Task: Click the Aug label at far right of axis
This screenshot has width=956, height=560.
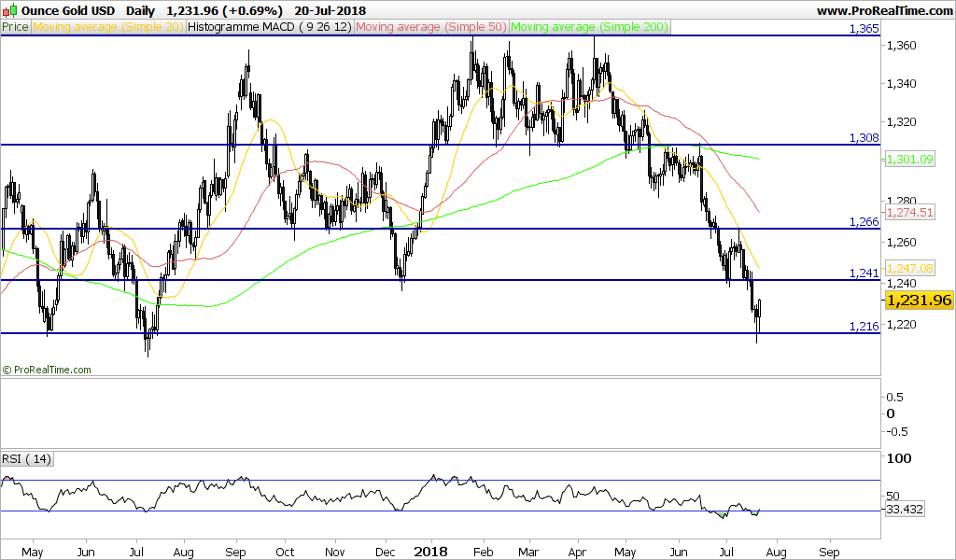Action: [x=776, y=553]
